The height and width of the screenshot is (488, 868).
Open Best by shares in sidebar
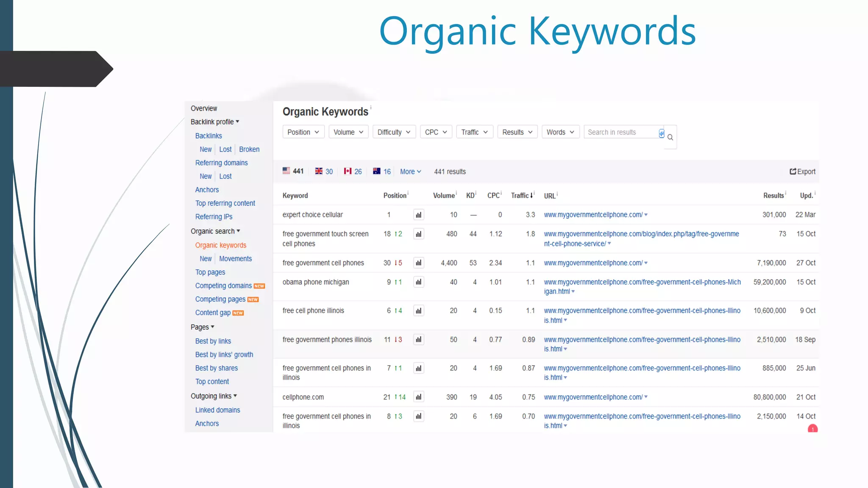tap(217, 369)
